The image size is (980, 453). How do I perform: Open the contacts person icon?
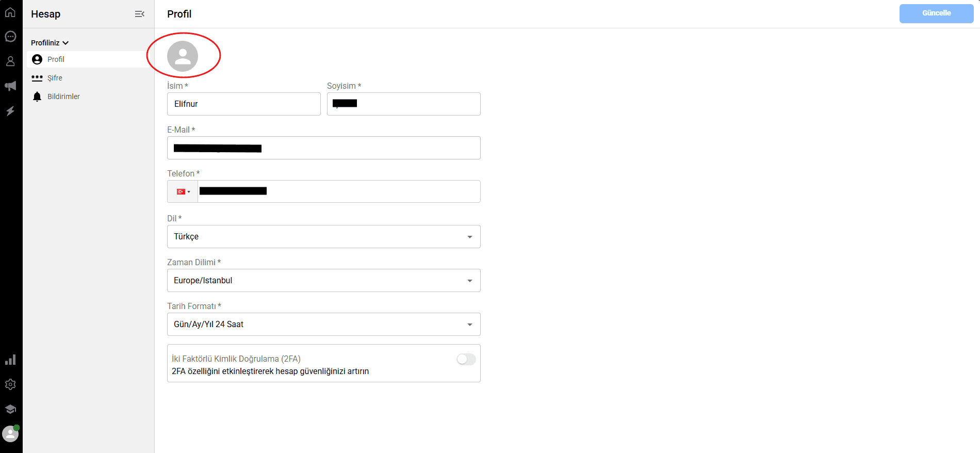pos(10,61)
